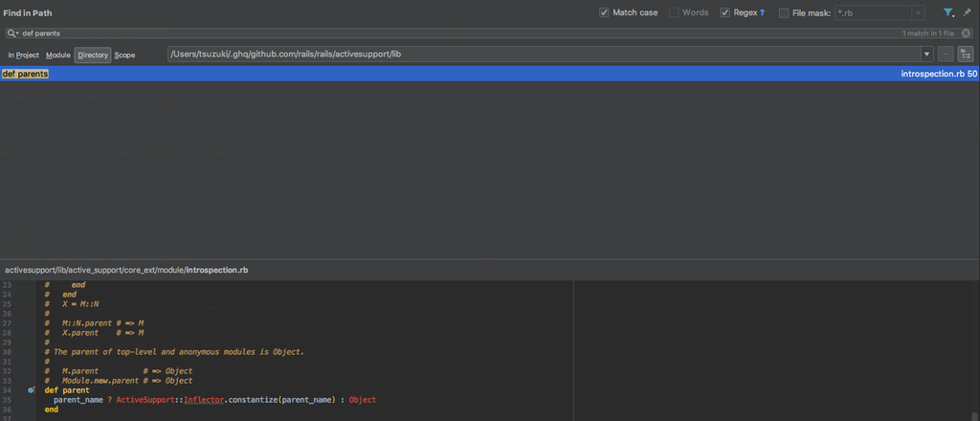This screenshot has width=980, height=421.
Task: Pin the Find in Path window
Action: (967, 12)
